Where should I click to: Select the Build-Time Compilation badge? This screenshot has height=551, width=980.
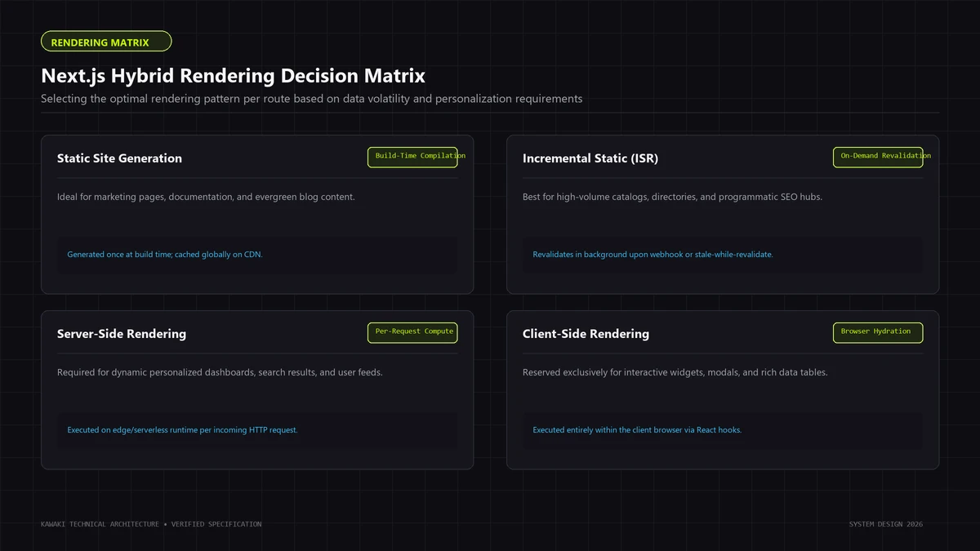[x=412, y=157]
